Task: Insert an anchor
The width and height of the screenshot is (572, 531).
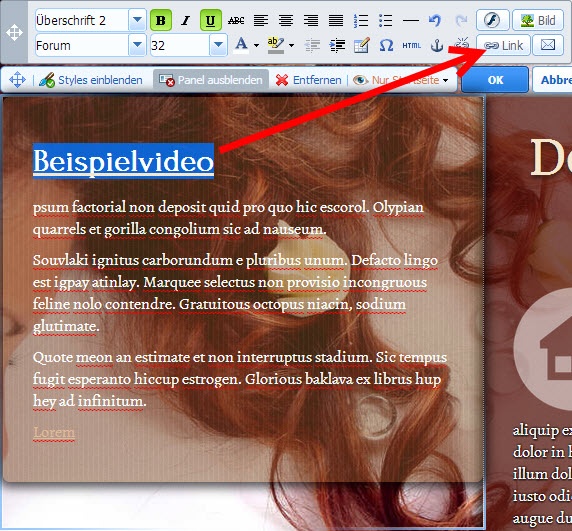Action: 437,46
